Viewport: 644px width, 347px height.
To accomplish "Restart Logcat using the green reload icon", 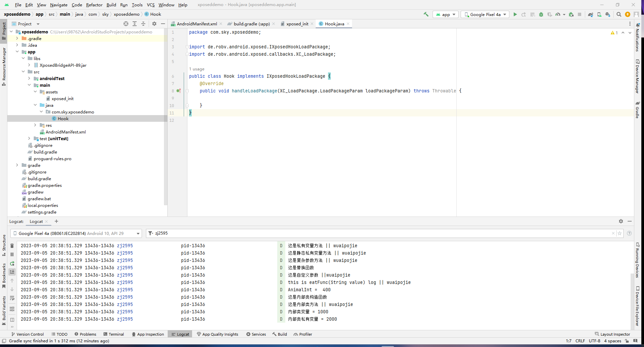I will [x=12, y=263].
